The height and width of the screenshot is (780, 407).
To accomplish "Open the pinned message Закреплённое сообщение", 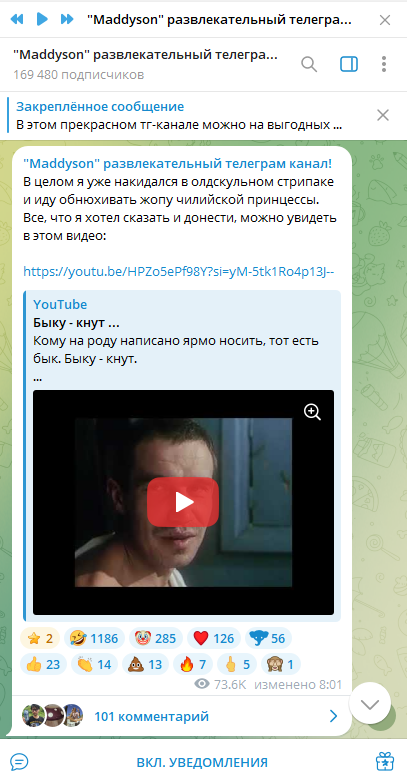I will (x=100, y=106).
